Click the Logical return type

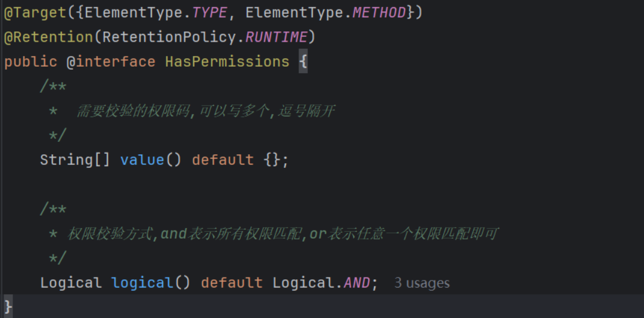coord(71,283)
